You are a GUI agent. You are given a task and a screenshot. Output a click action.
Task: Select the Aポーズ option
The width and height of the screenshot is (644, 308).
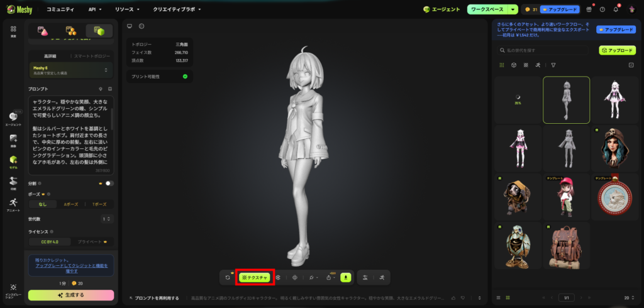coord(70,204)
